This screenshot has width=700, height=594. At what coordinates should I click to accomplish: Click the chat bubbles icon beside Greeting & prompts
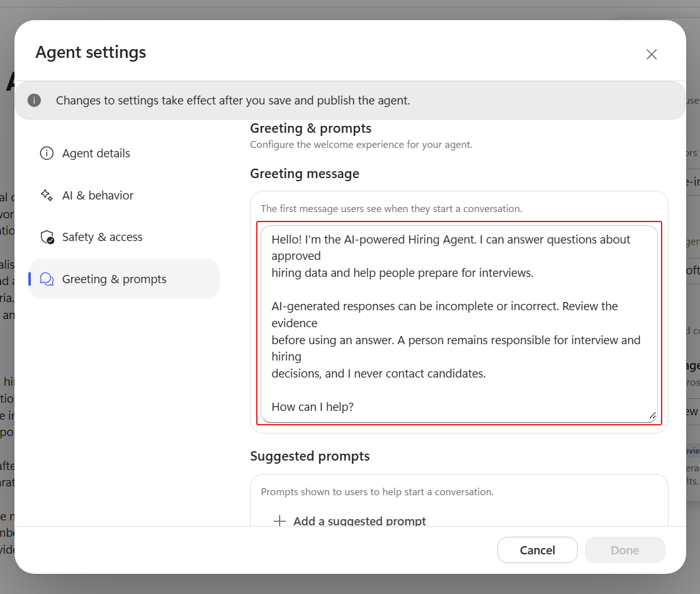pyautogui.click(x=47, y=279)
